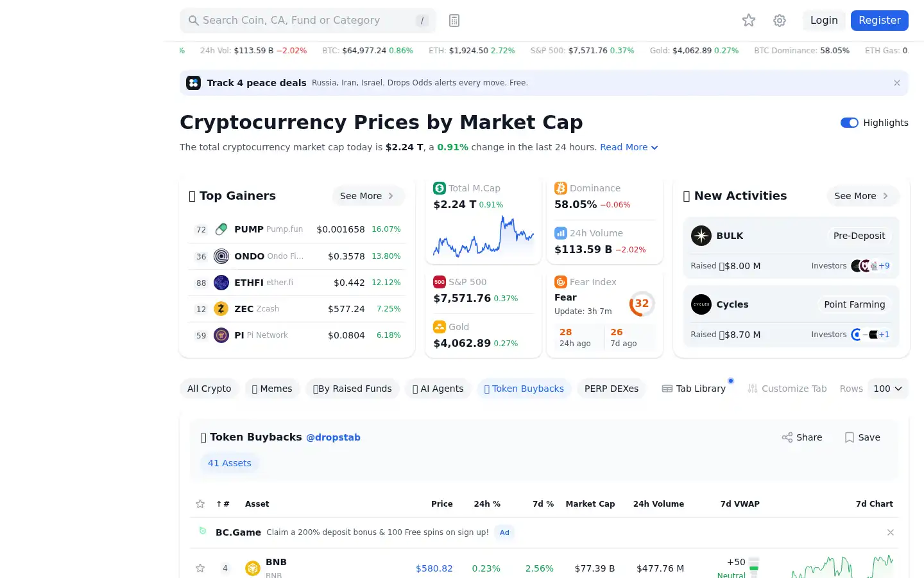The width and height of the screenshot is (924, 578).
Task: Open the @dropstab author link
Action: 333,437
